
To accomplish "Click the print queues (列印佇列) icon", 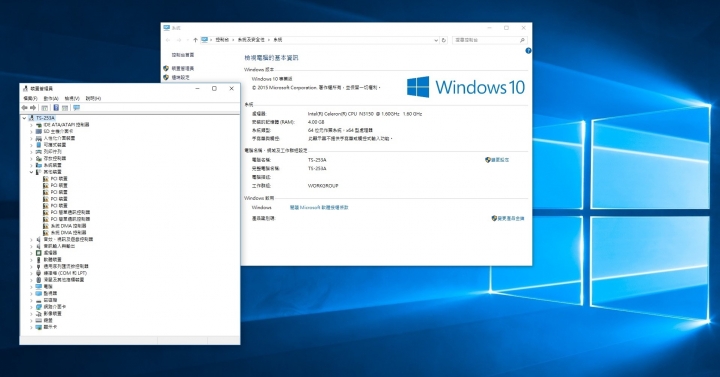I will click(x=39, y=152).
